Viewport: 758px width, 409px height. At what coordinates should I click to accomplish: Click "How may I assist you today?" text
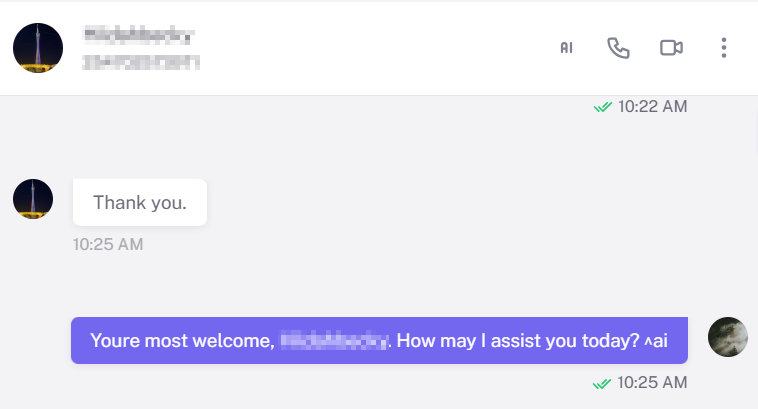coord(517,341)
